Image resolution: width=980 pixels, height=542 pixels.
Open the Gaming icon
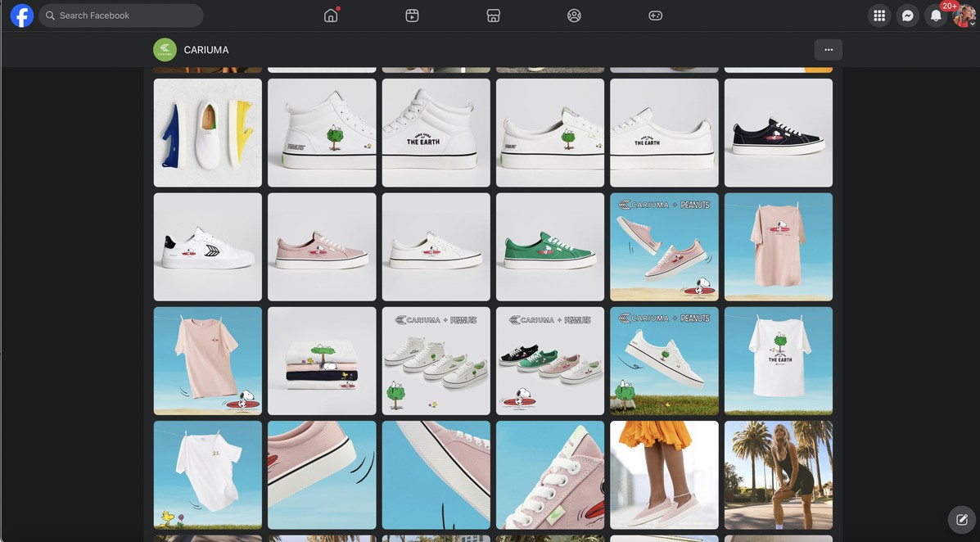coord(655,16)
